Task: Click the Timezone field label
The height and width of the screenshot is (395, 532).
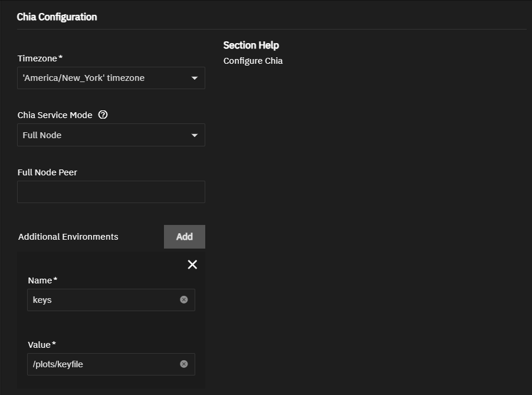Action: [38, 58]
